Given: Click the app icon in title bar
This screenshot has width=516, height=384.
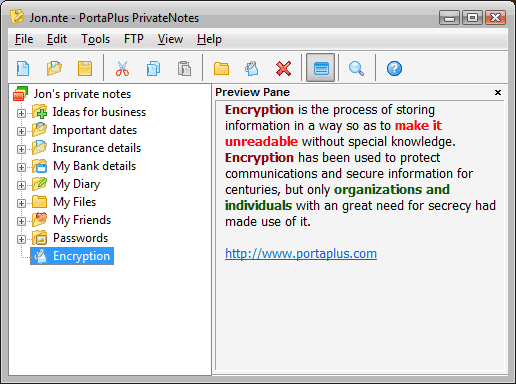Looking at the screenshot, I should (17, 17).
